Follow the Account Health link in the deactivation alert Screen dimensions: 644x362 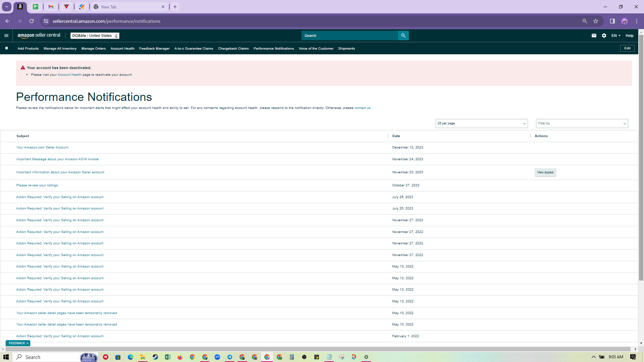click(69, 75)
